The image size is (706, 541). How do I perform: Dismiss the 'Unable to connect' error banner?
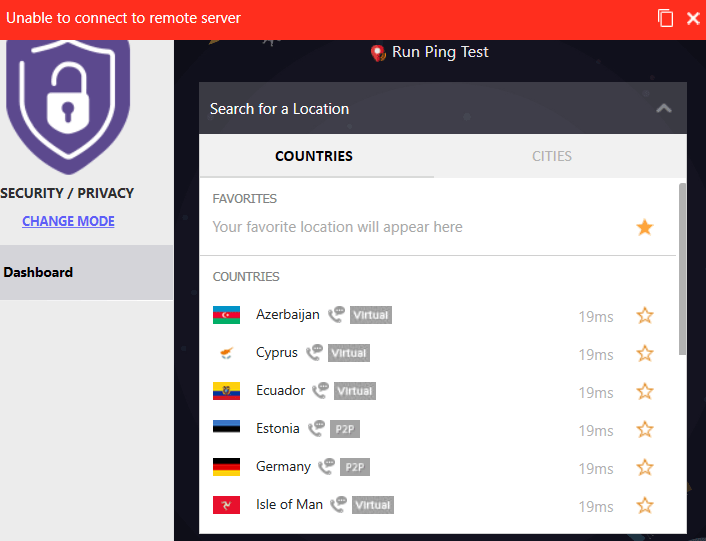(693, 18)
